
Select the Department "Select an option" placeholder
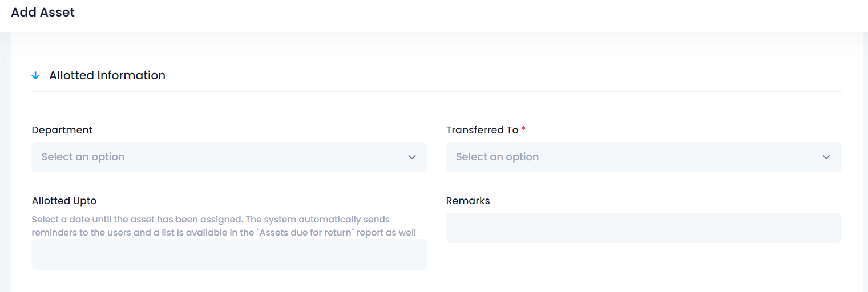tap(83, 157)
